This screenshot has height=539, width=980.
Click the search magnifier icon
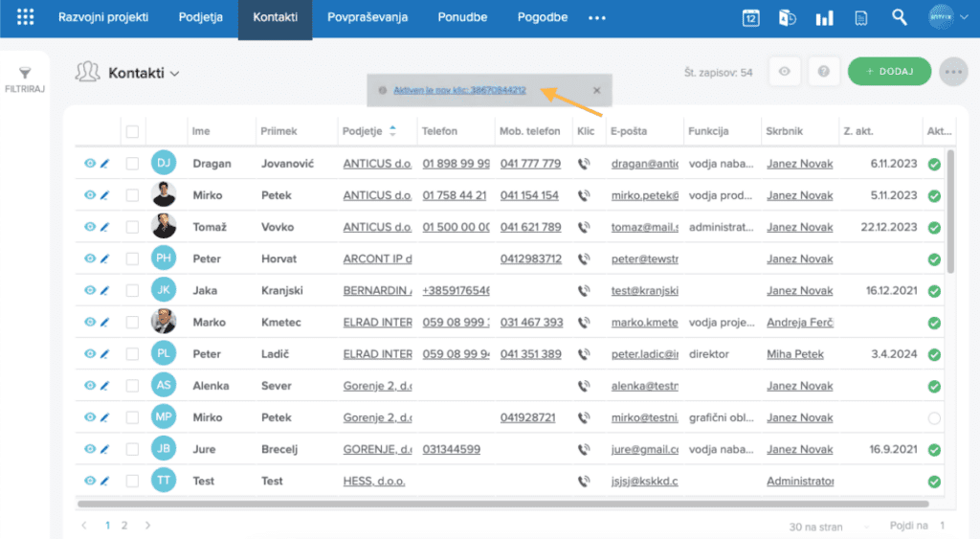899,18
